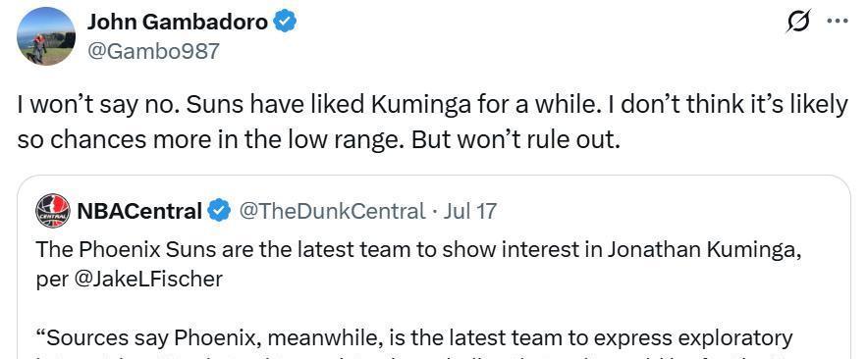868x359 pixels.
Task: Open the NBACentral round logo avatar
Action: coord(53,211)
